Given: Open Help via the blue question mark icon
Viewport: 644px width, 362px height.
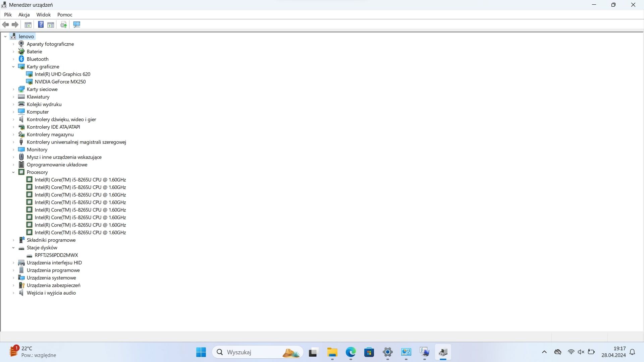Looking at the screenshot, I should pos(41,24).
